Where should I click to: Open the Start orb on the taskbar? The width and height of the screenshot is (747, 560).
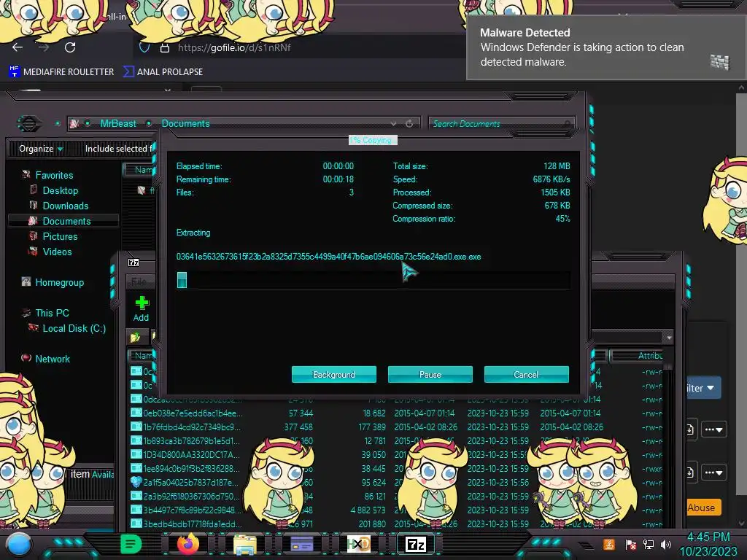[19, 545]
